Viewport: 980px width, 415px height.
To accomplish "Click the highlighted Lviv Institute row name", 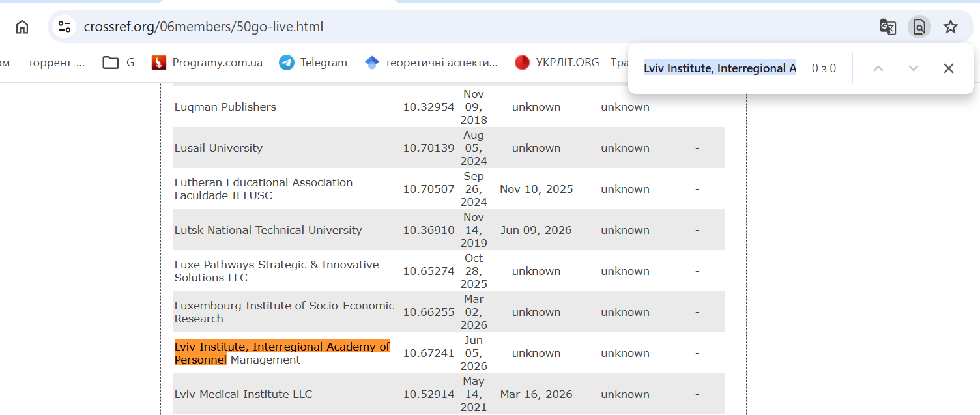I will click(x=282, y=353).
